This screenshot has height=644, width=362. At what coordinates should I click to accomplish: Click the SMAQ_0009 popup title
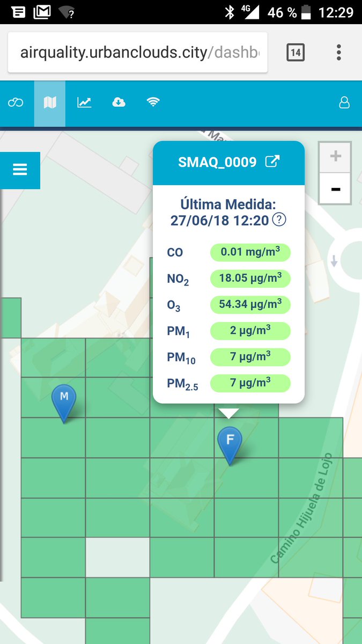pos(217,162)
